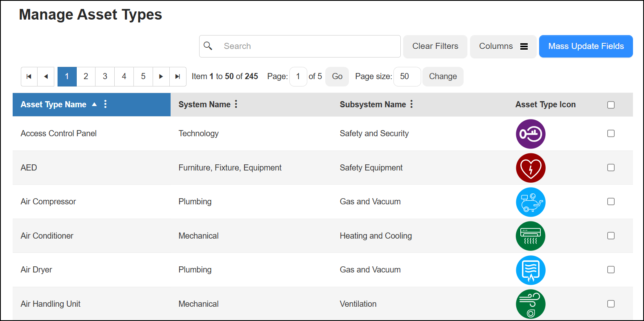Select the 'Air Handling Unit' name cell
This screenshot has width=644, height=321.
pyautogui.click(x=51, y=304)
